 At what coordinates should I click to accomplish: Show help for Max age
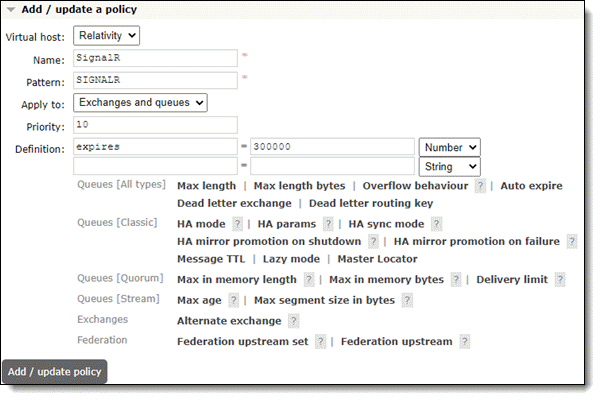click(x=232, y=300)
